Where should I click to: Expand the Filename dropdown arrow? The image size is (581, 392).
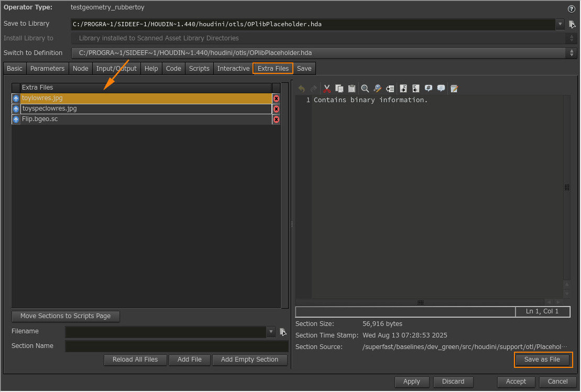pyautogui.click(x=271, y=332)
